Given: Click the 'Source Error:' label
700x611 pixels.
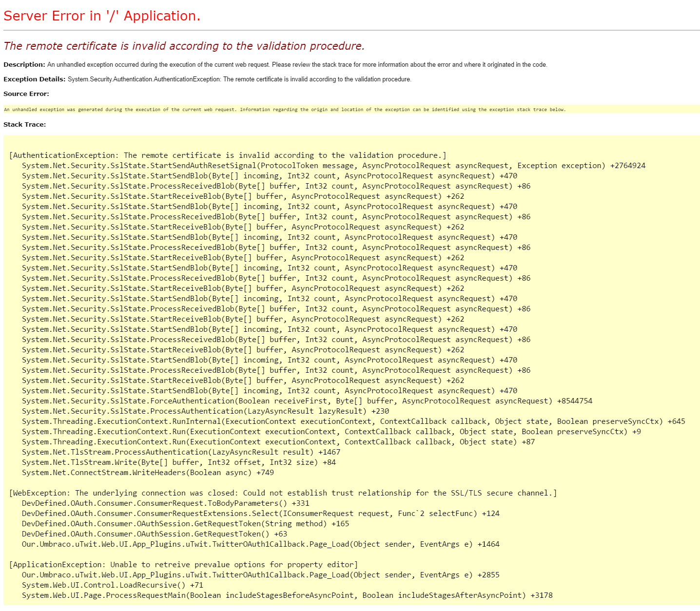Looking at the screenshot, I should click(26, 94).
